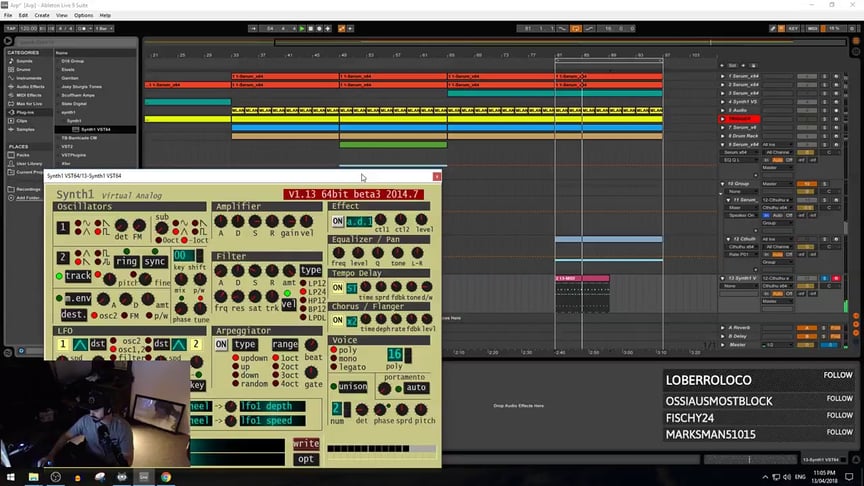Select the a.d.1 effect type display
Image resolution: width=864 pixels, height=486 pixels.
[359, 222]
